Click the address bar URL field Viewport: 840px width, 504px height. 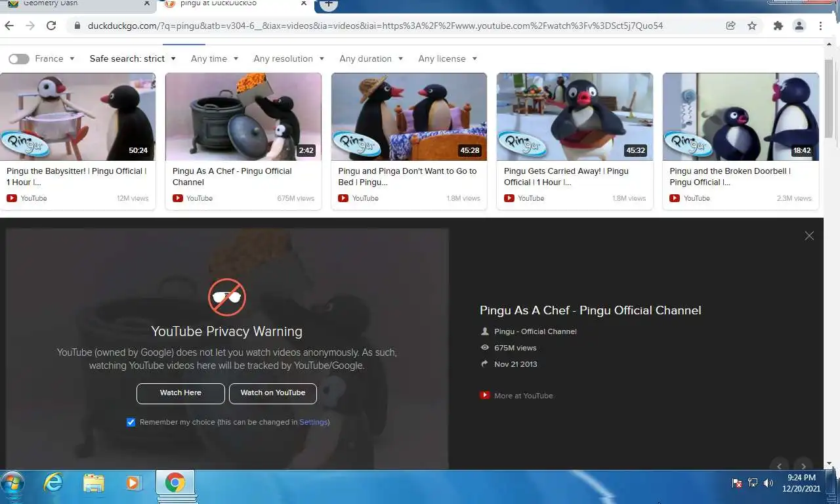[375, 26]
